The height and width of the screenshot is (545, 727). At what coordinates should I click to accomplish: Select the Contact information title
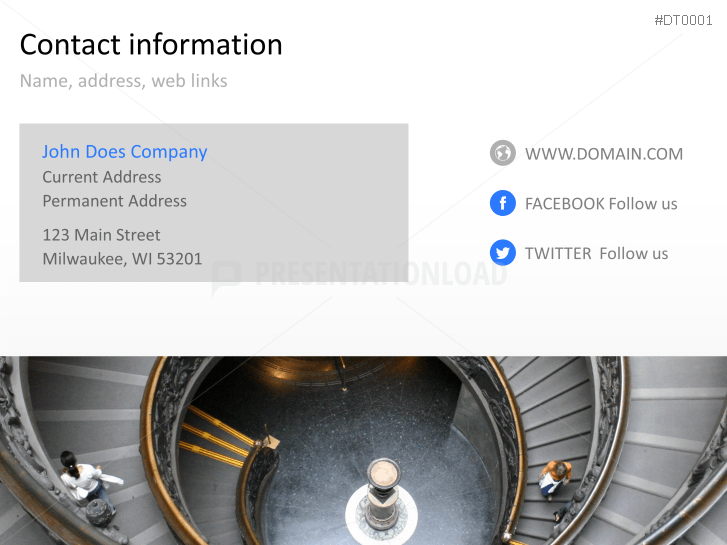pos(151,45)
